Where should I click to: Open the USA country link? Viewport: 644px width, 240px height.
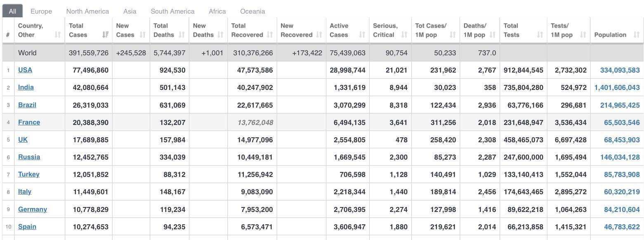click(x=25, y=70)
